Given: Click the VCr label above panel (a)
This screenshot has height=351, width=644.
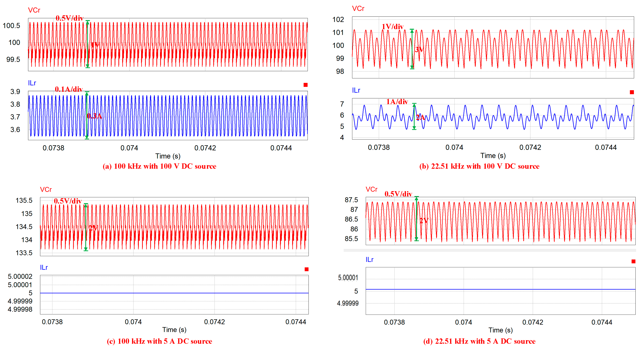Looking at the screenshot, I should [x=34, y=10].
